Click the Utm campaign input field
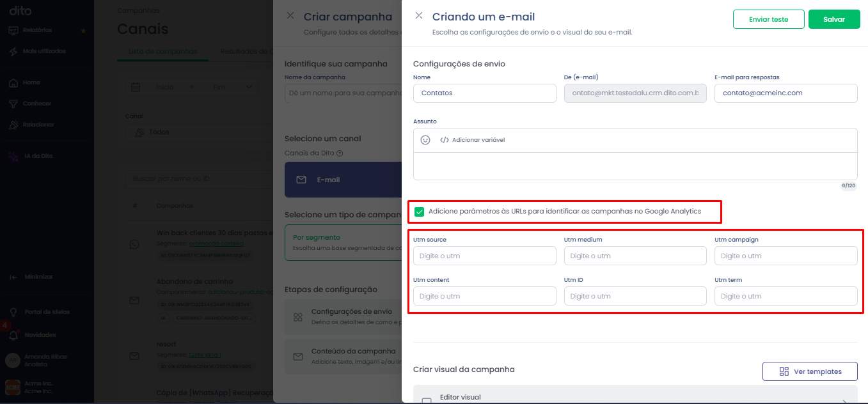This screenshot has width=868, height=404. click(785, 256)
